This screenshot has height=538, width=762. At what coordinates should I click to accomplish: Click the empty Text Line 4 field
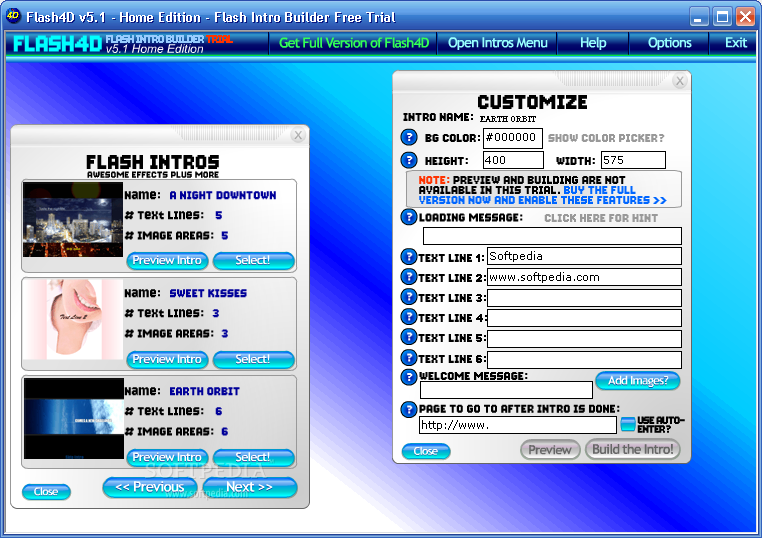coord(584,318)
